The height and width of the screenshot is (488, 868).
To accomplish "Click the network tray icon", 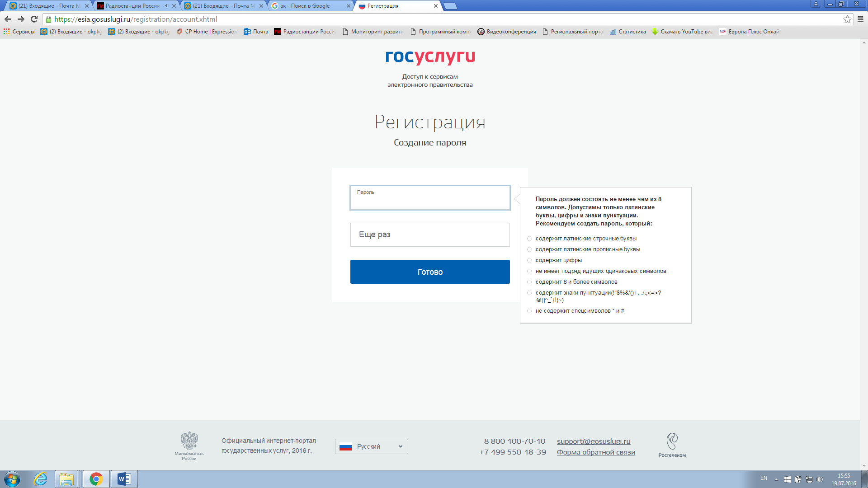I will pos(809,479).
